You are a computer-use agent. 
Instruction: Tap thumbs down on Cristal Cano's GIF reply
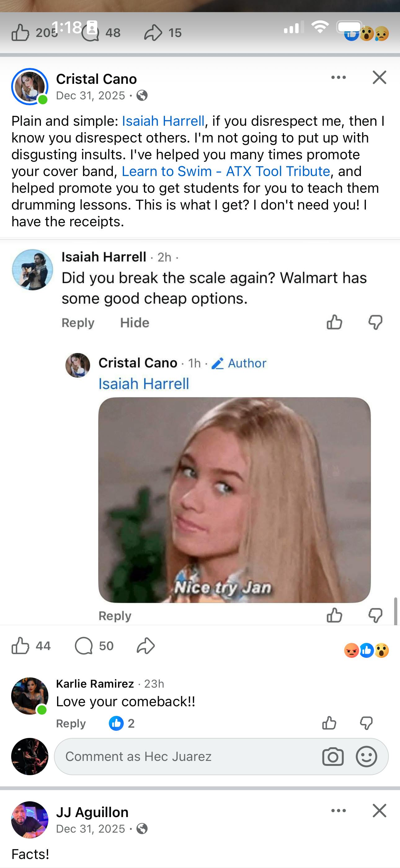pyautogui.click(x=376, y=615)
